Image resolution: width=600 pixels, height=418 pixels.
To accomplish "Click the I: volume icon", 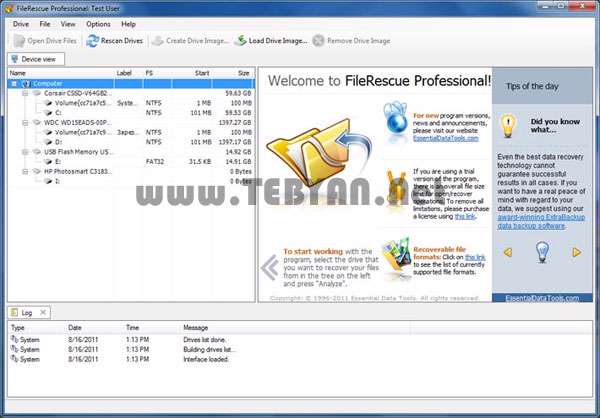I will [48, 181].
